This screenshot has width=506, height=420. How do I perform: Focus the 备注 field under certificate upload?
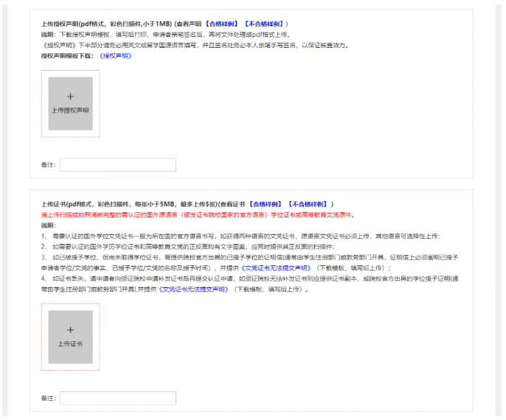point(118,398)
